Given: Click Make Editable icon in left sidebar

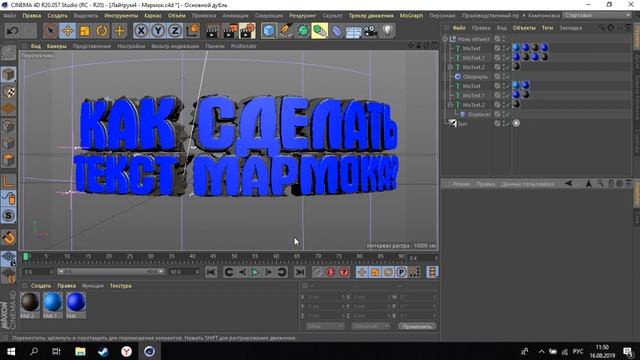Looking at the screenshot, I should pos(9,53).
